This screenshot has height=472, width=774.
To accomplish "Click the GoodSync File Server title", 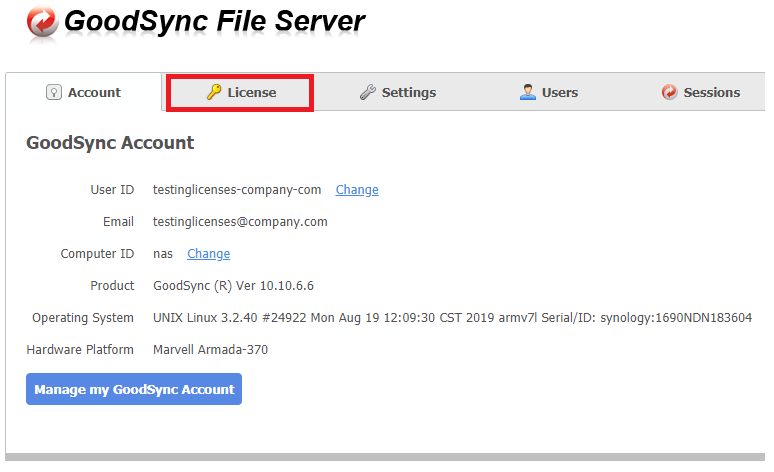I will point(215,20).
